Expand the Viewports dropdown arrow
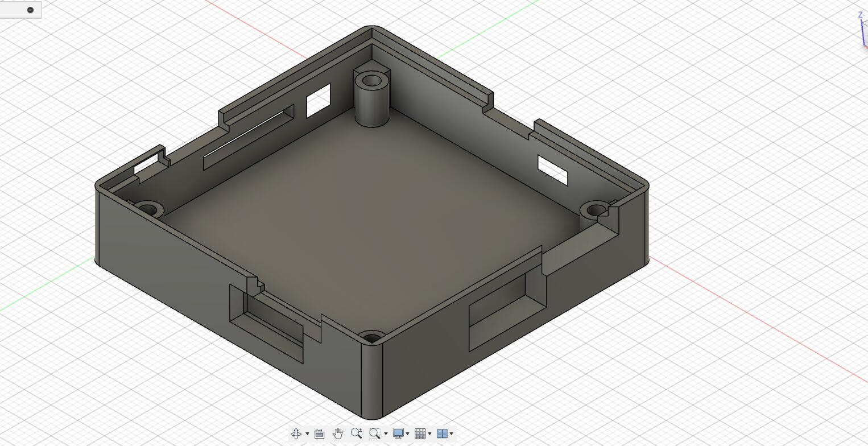 [452, 433]
